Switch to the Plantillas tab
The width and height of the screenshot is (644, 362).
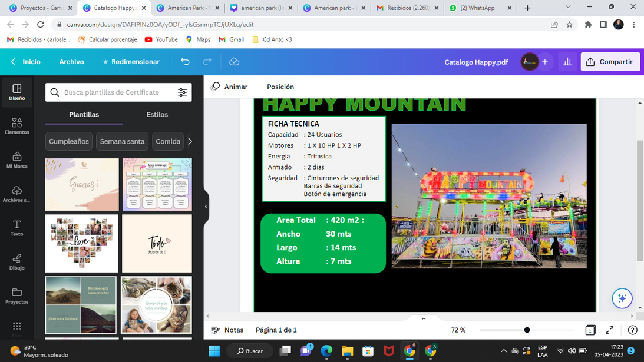(84, 115)
